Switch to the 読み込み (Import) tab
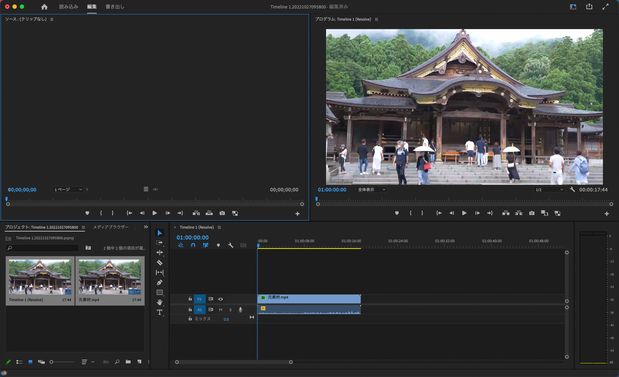 pyautogui.click(x=68, y=7)
